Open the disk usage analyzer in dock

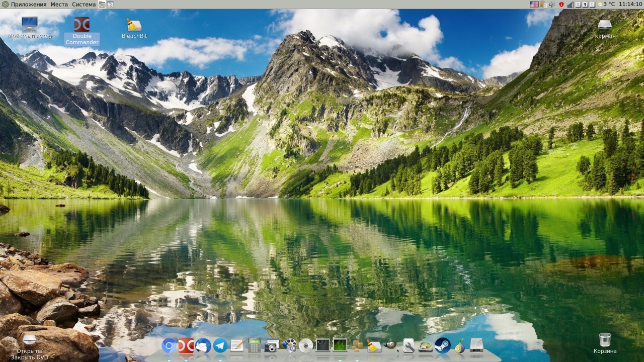[x=426, y=346]
